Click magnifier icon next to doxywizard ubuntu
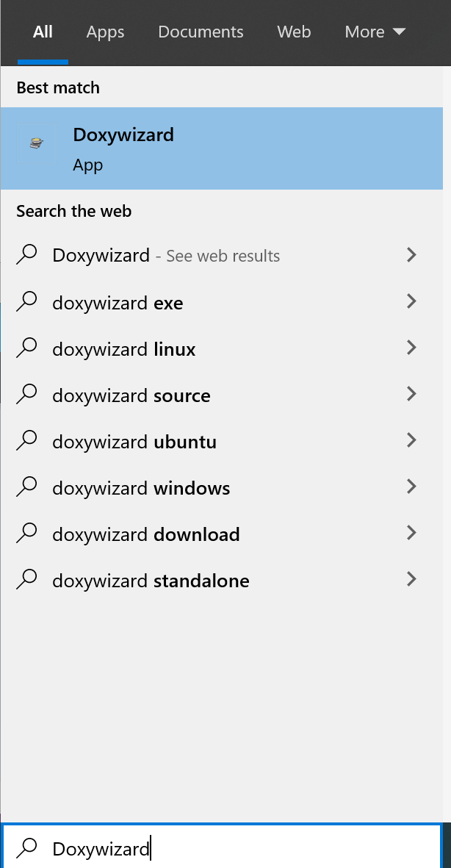 (x=26, y=441)
